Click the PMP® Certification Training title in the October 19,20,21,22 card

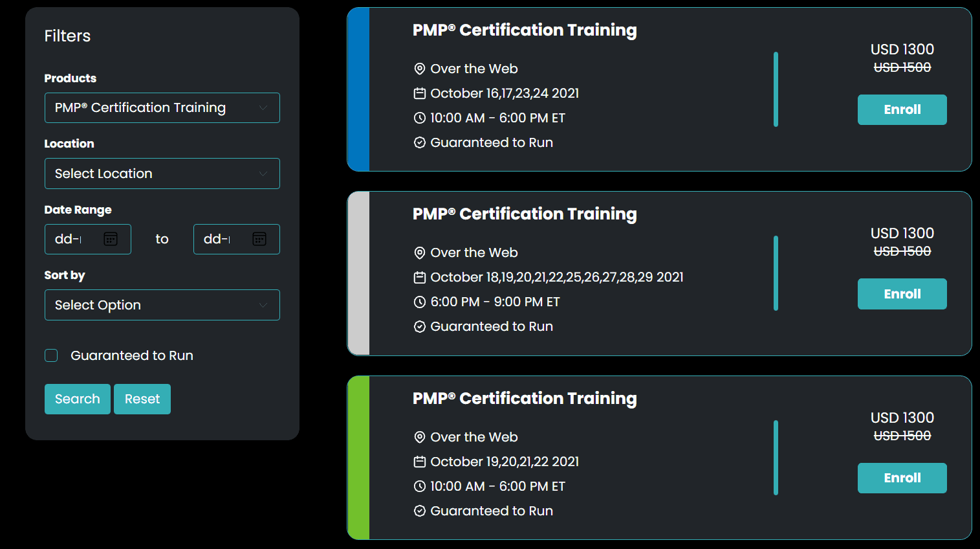pos(525,399)
